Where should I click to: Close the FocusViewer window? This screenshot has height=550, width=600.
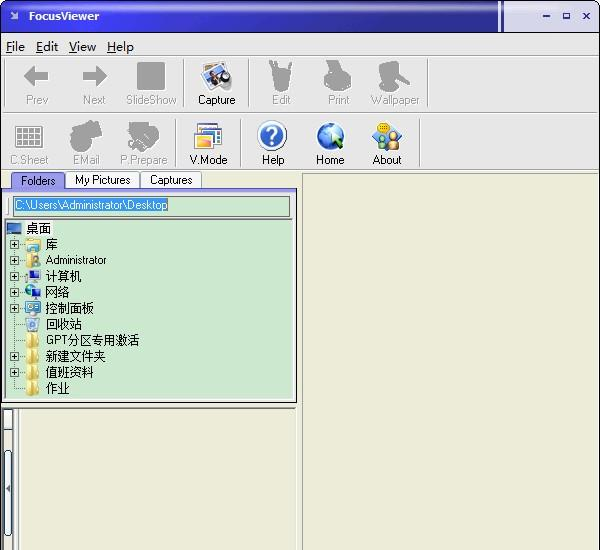pyautogui.click(x=586, y=16)
